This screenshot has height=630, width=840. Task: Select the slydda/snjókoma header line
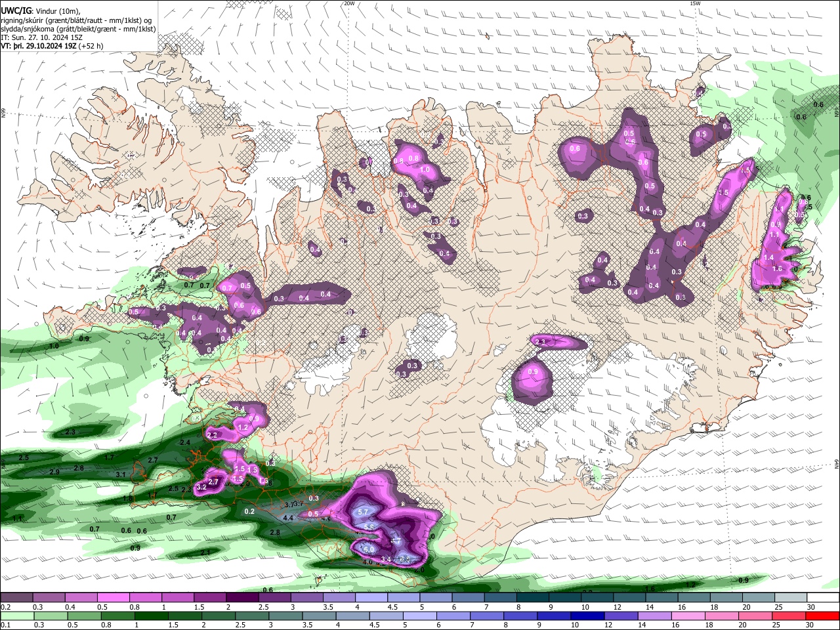tap(78, 29)
